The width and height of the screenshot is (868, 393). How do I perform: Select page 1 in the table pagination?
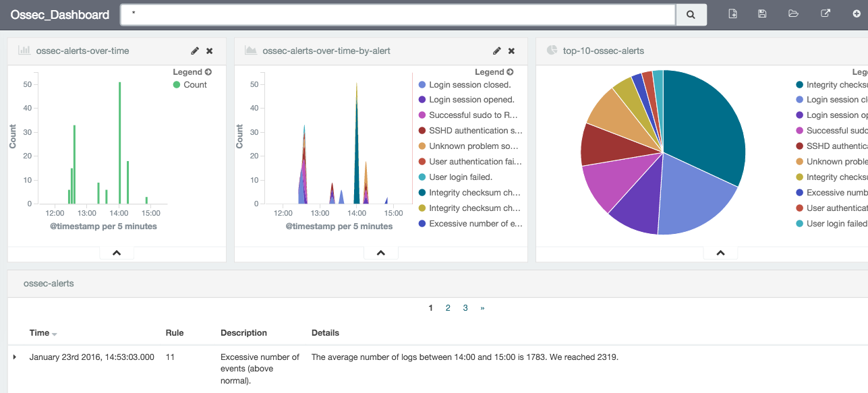pos(431,308)
